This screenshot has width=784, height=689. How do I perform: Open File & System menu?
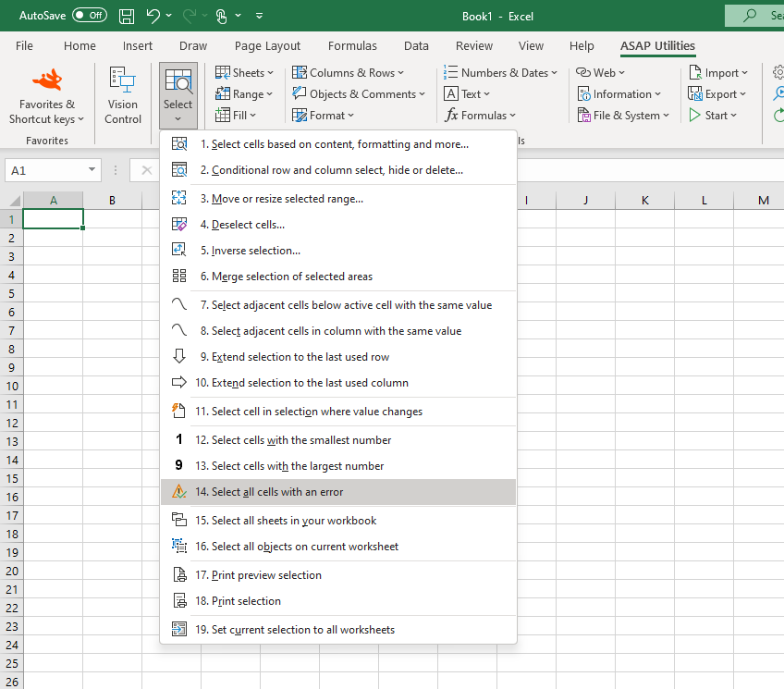click(x=623, y=116)
